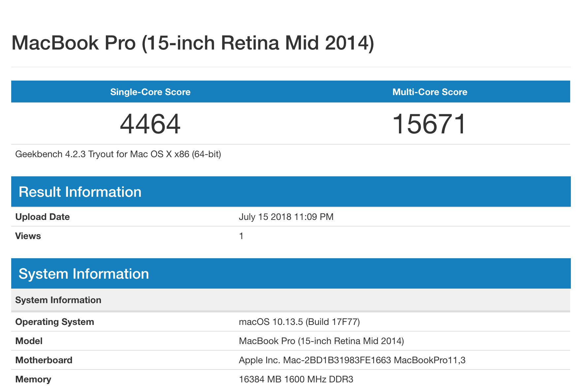Click the Geekbench 4.2.3 Tryout version text
588x387 pixels.
click(x=118, y=154)
